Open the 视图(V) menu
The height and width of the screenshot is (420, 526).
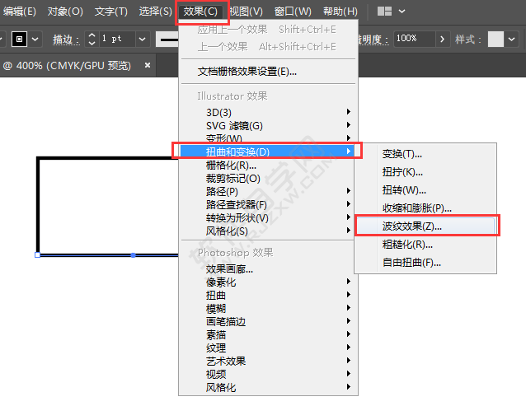pos(246,12)
